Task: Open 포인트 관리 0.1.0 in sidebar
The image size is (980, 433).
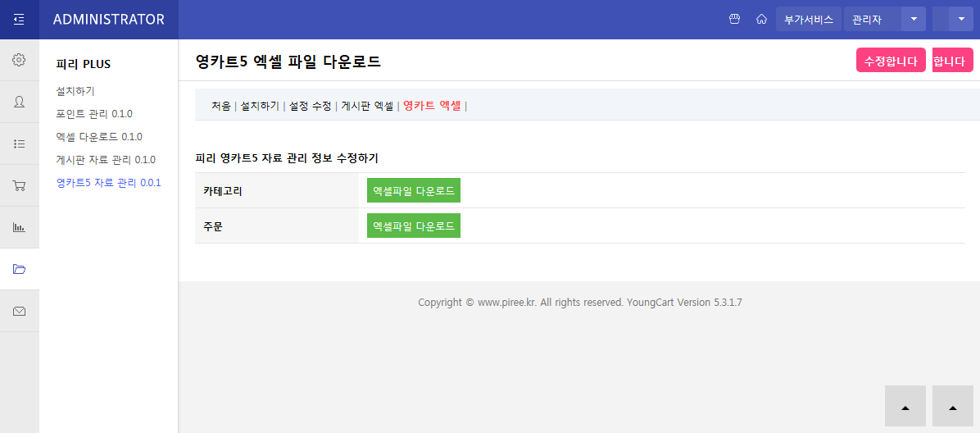Action: coord(94,114)
